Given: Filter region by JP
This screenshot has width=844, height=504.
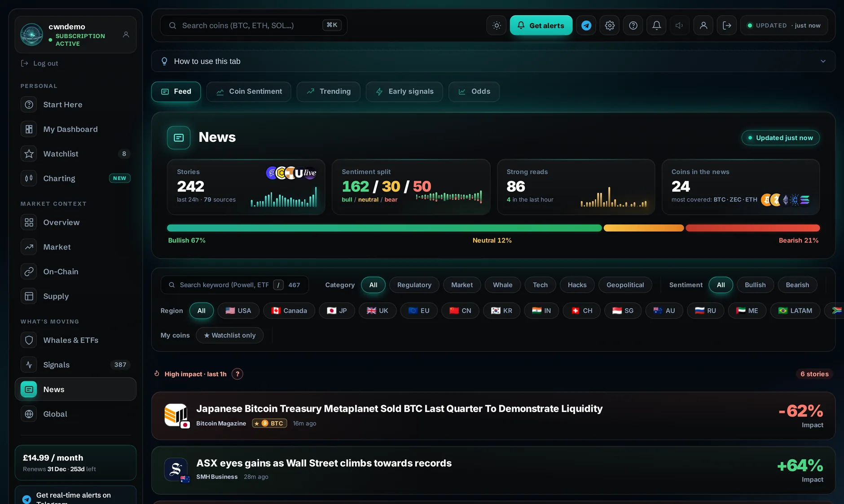Looking at the screenshot, I should (337, 311).
